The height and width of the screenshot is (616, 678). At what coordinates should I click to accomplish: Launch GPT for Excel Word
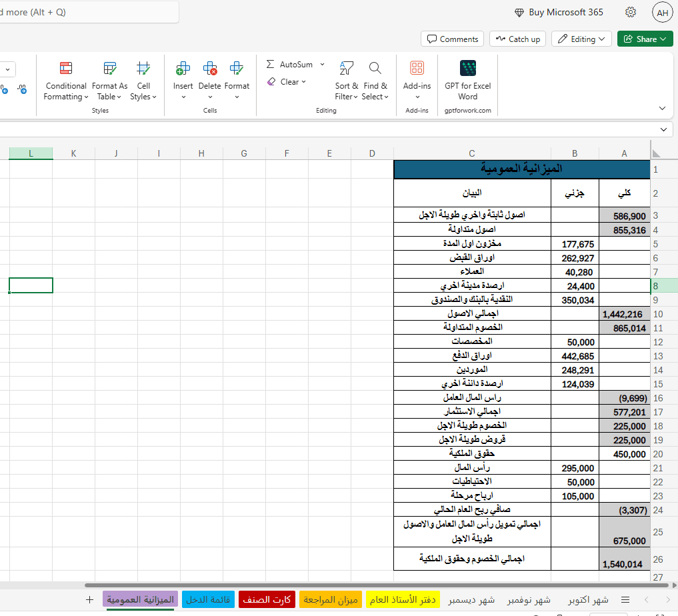pos(467,81)
